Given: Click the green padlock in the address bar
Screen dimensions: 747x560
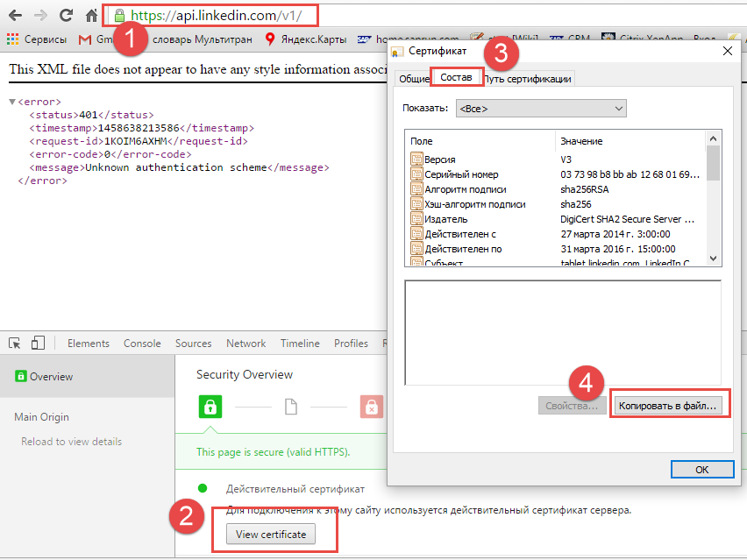Looking at the screenshot, I should pyautogui.click(x=119, y=16).
